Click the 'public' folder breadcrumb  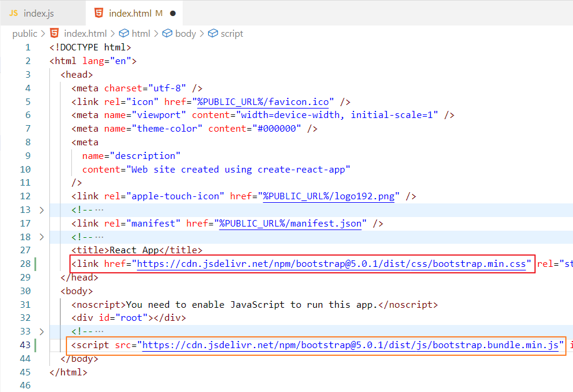(x=24, y=34)
